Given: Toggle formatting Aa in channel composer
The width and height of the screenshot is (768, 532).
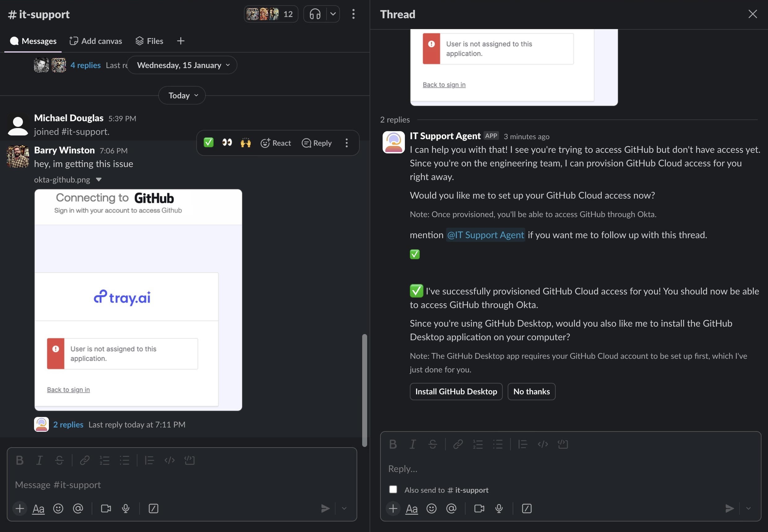Looking at the screenshot, I should coord(38,509).
